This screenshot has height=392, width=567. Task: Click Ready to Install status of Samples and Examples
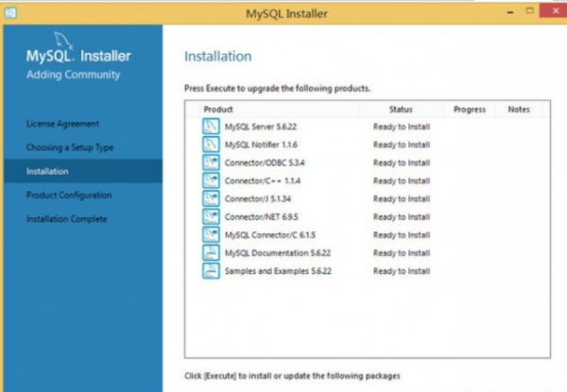(402, 271)
